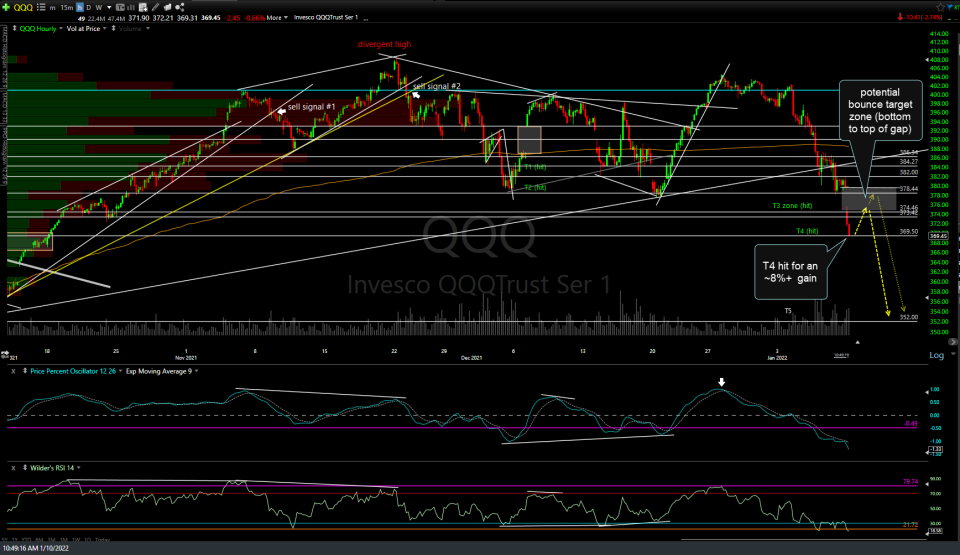Open the layouts pages icon
Image resolution: width=960 pixels, height=555 pixels.
pos(167,7)
